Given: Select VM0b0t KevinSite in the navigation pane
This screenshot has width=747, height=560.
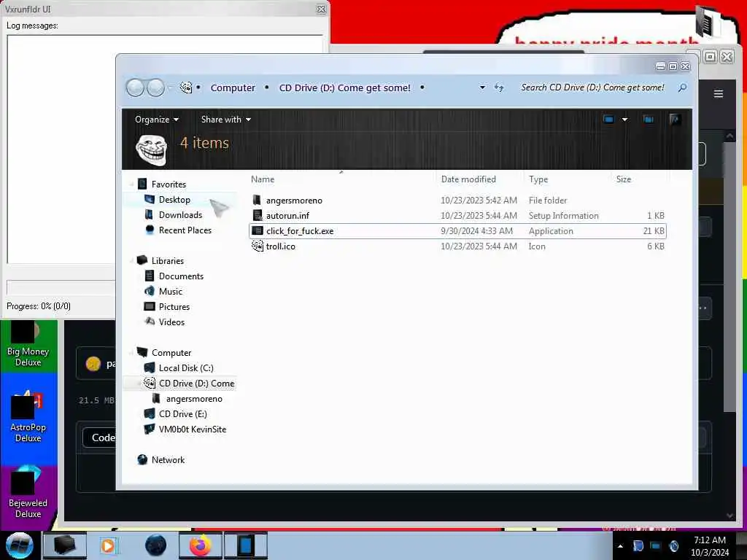Looking at the screenshot, I should [193, 429].
